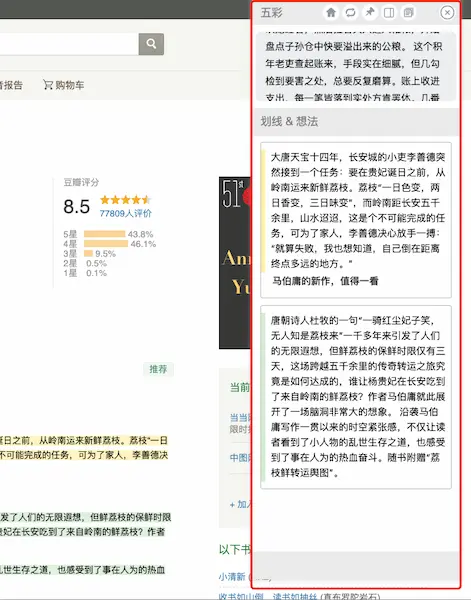Click the 8.5 rating score
Viewport: 471px width, 600px height.
point(77,207)
